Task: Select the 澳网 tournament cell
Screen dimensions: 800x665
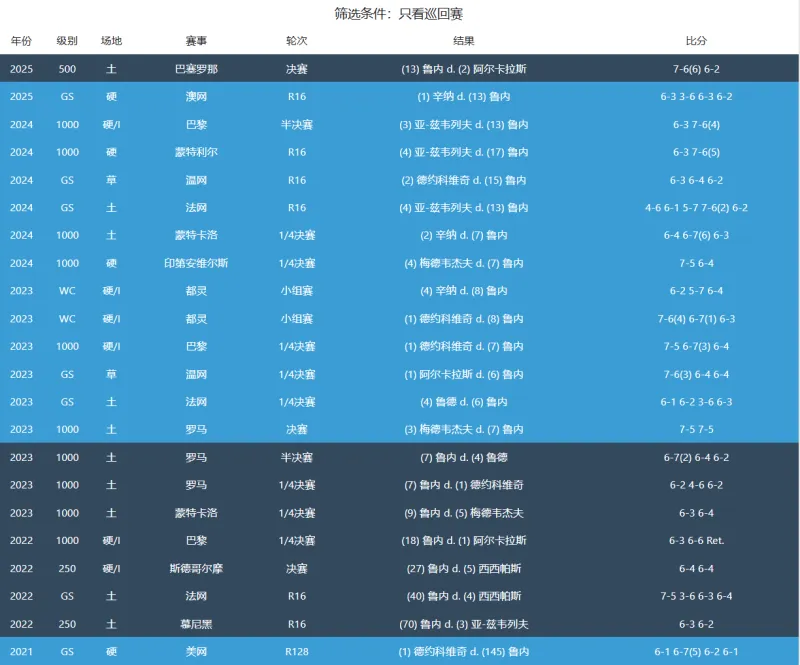Action: pyautogui.click(x=196, y=96)
